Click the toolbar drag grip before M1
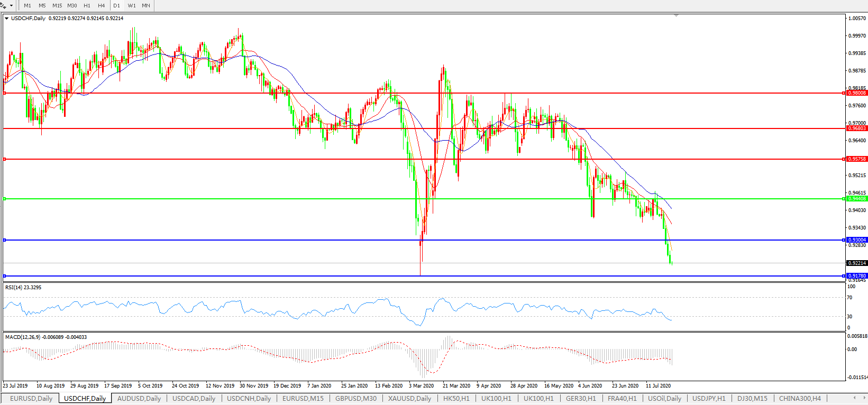This screenshot has height=405, width=868. [19, 6]
